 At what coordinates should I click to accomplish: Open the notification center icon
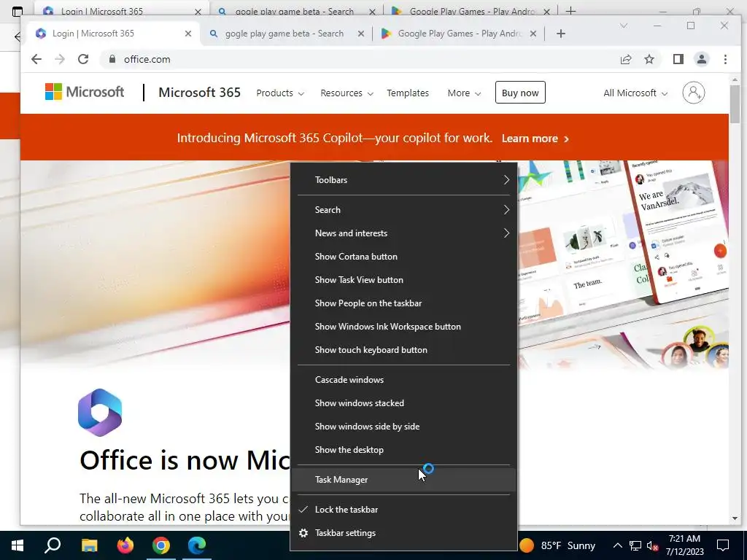723,545
